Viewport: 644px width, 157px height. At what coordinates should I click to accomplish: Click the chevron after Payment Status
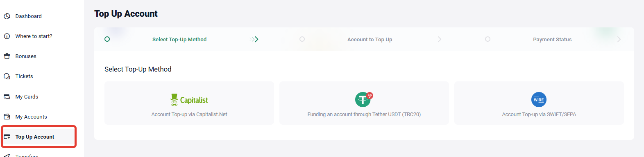tap(619, 39)
